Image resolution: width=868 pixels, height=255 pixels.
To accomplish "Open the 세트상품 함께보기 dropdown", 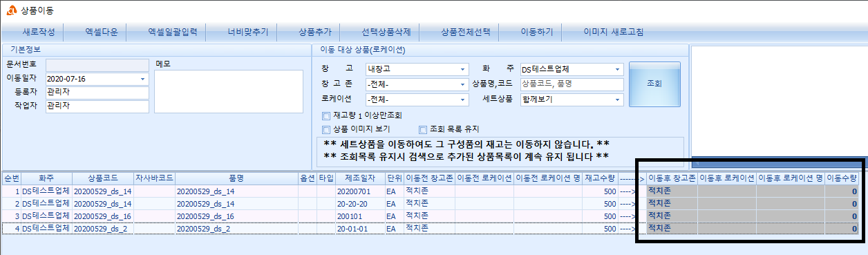I will [617, 100].
